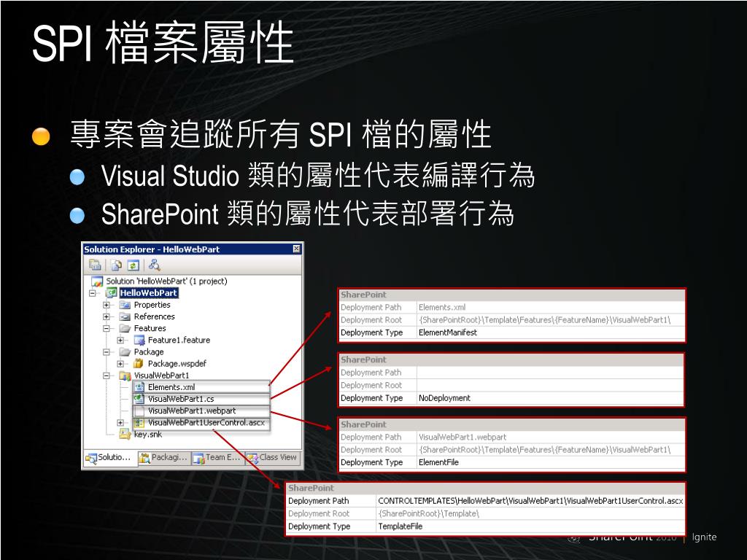Click SharePoint category header above Elements.xml grid
Image resolution: width=747 pixels, height=560 pixels.
pos(363,295)
